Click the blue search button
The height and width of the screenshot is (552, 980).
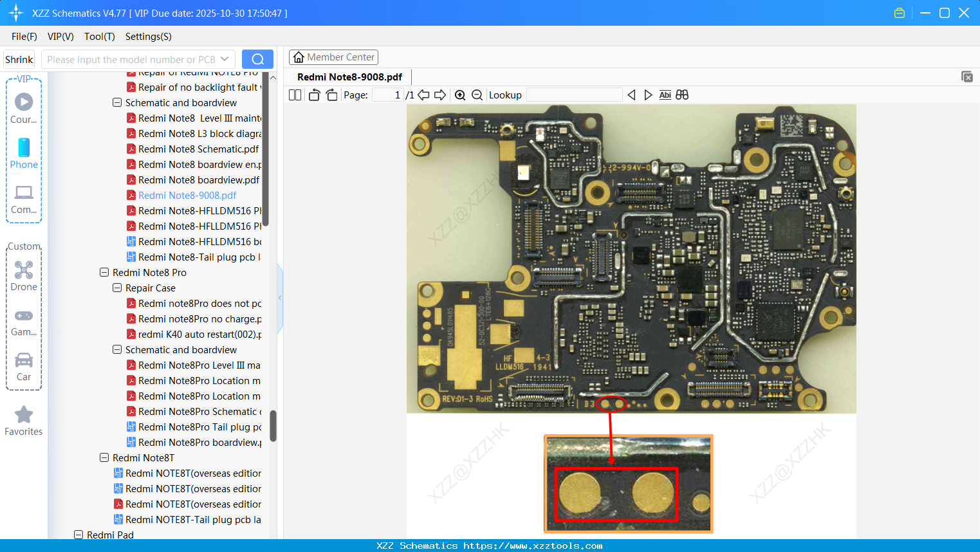click(x=257, y=59)
